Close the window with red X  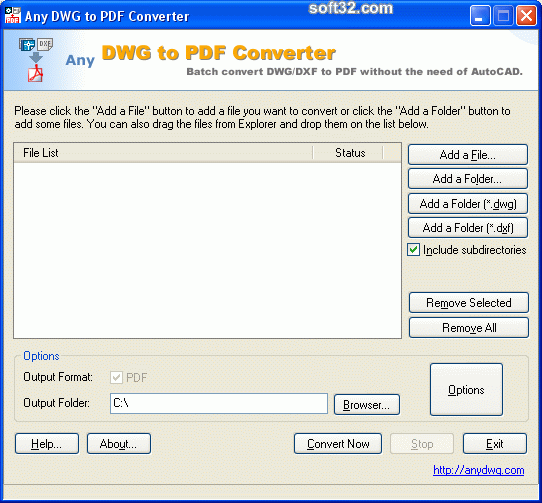click(x=526, y=16)
